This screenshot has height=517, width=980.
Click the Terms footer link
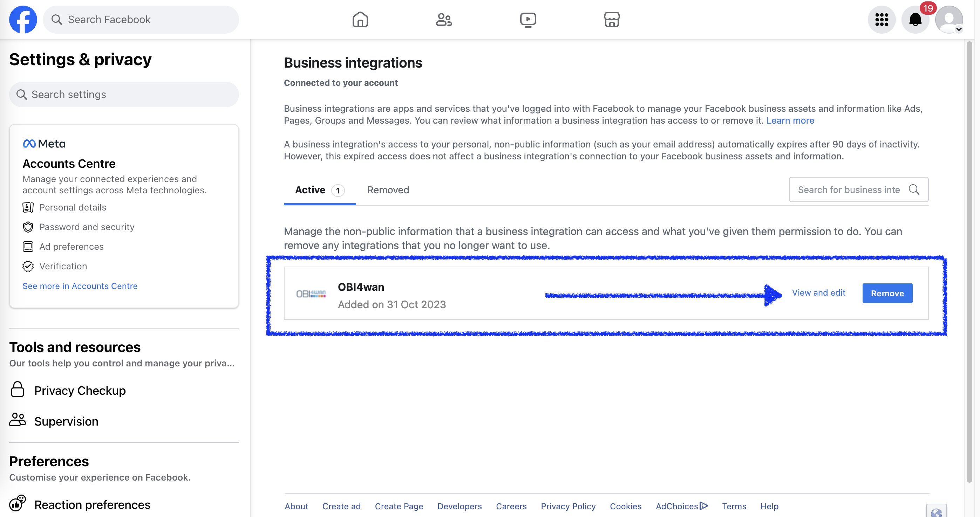[x=734, y=506]
